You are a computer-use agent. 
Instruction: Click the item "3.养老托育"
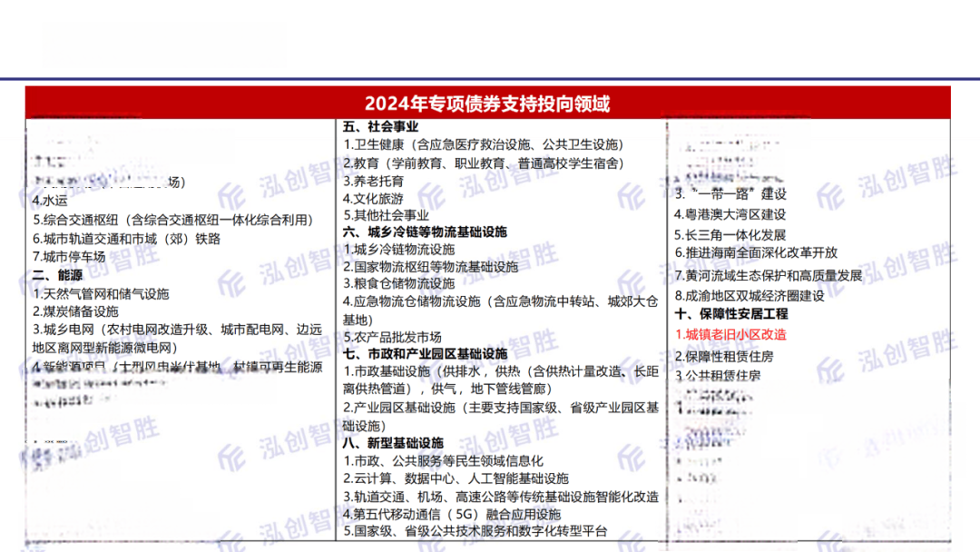(373, 182)
